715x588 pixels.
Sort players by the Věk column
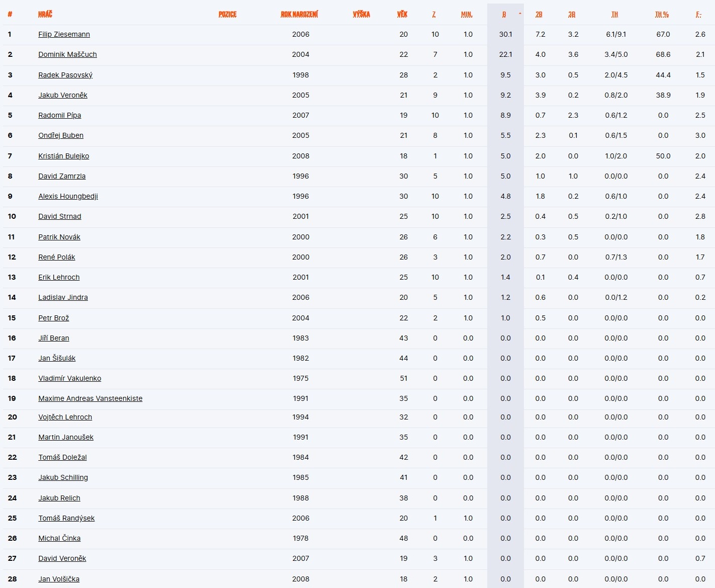tap(402, 14)
